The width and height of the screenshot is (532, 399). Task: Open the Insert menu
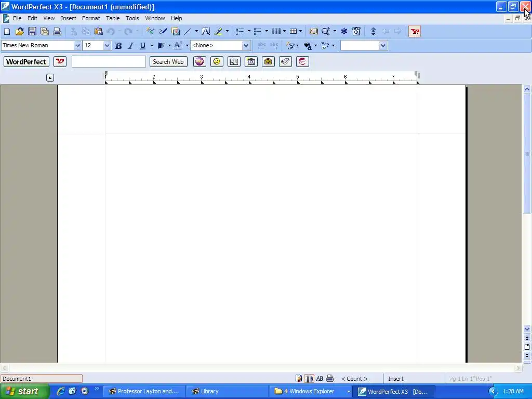pyautogui.click(x=69, y=18)
